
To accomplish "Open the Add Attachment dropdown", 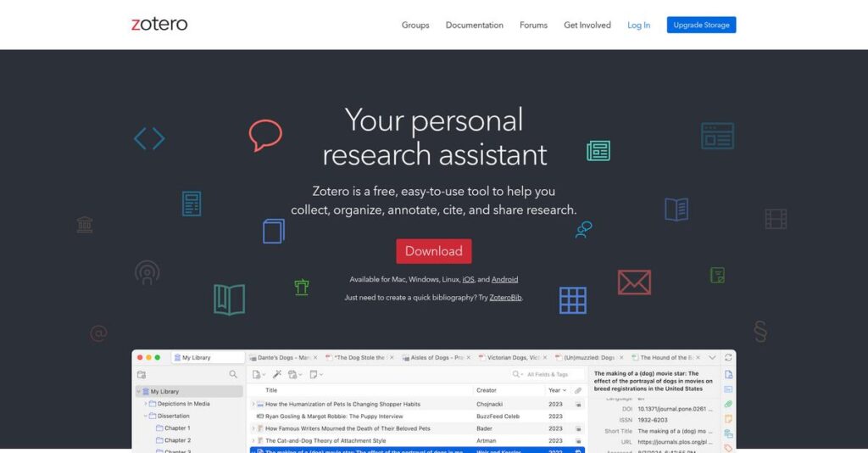I will (x=294, y=375).
